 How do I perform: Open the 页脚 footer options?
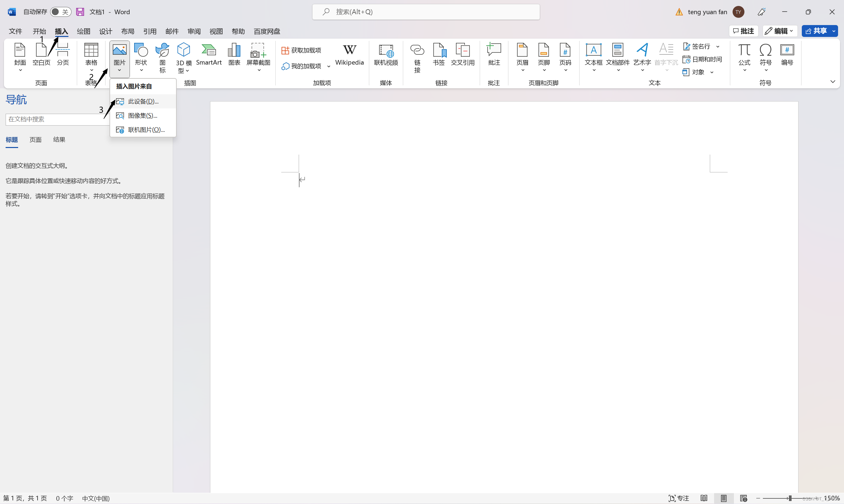click(x=544, y=57)
